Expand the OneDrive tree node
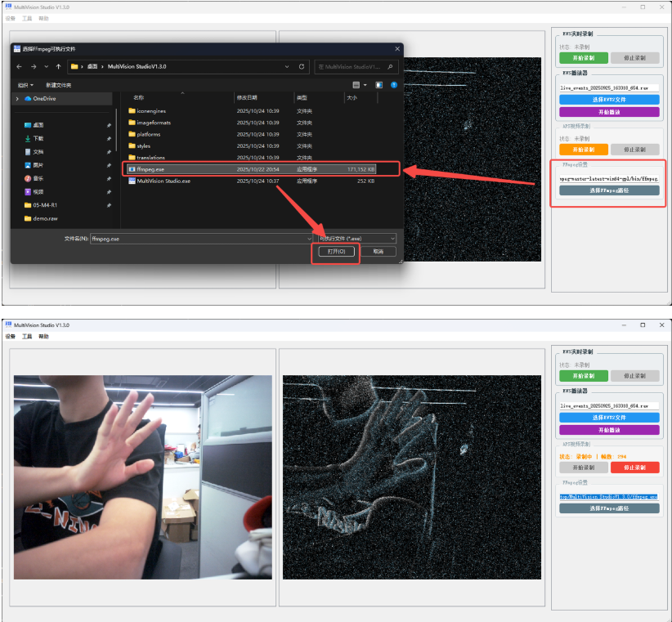This screenshot has width=672, height=622. coord(17,99)
